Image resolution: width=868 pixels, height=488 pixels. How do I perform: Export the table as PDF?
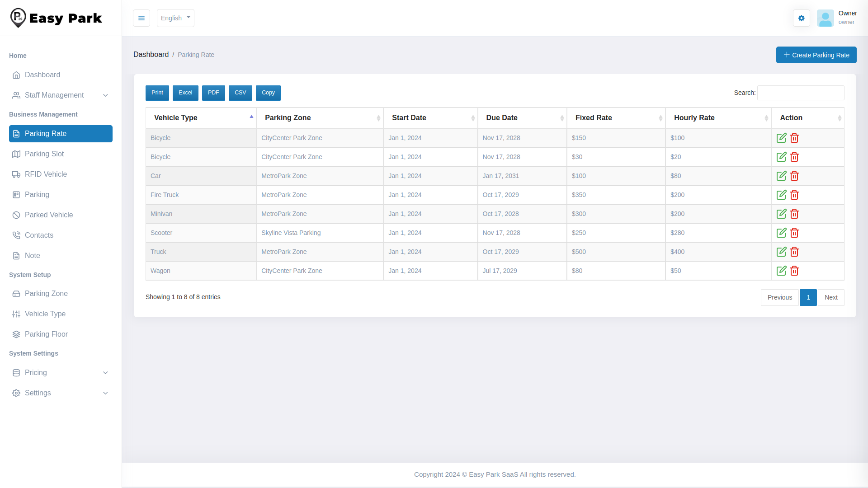213,93
